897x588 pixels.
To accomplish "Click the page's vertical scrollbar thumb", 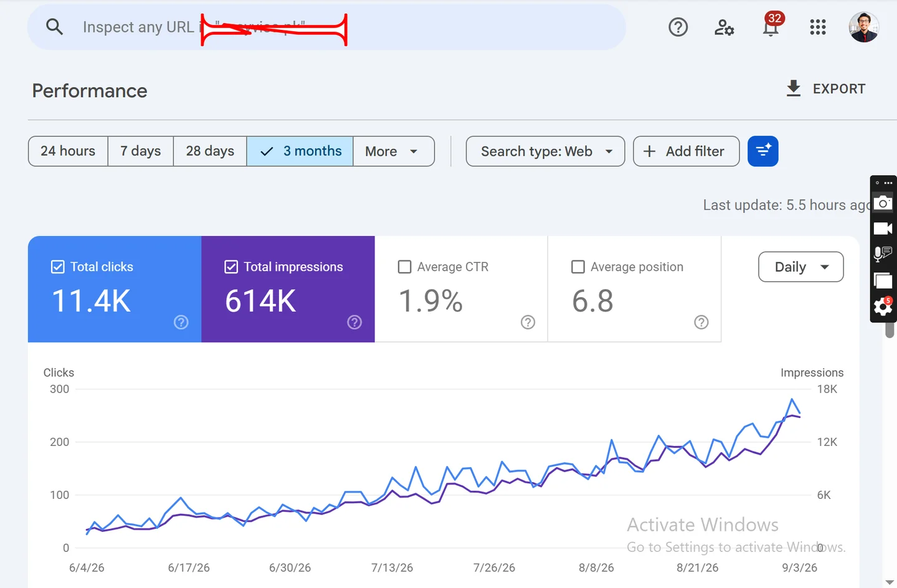I will point(890,330).
